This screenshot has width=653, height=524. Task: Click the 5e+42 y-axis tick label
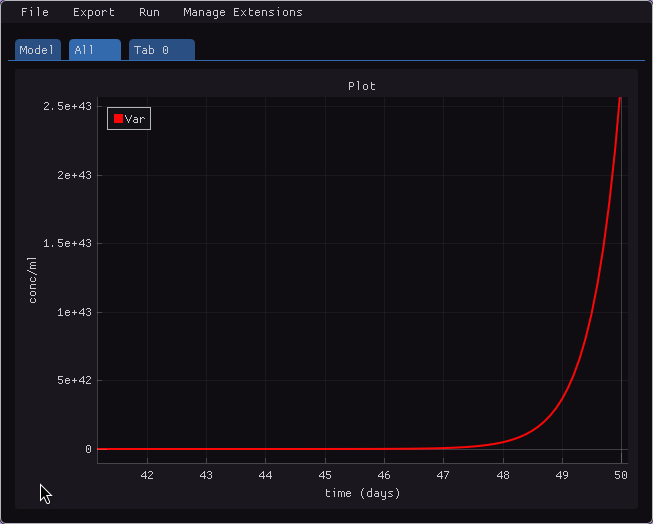[x=68, y=381]
